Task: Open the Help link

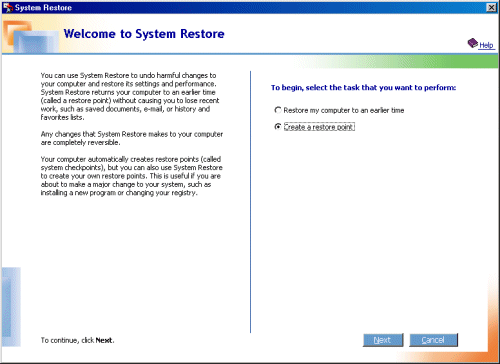Action: (486, 45)
